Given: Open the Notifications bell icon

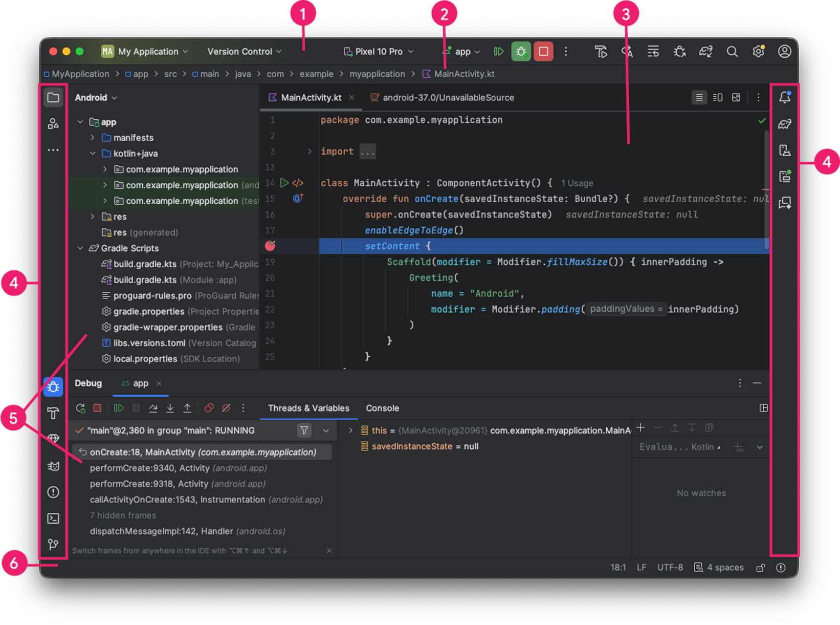Looking at the screenshot, I should click(x=785, y=97).
